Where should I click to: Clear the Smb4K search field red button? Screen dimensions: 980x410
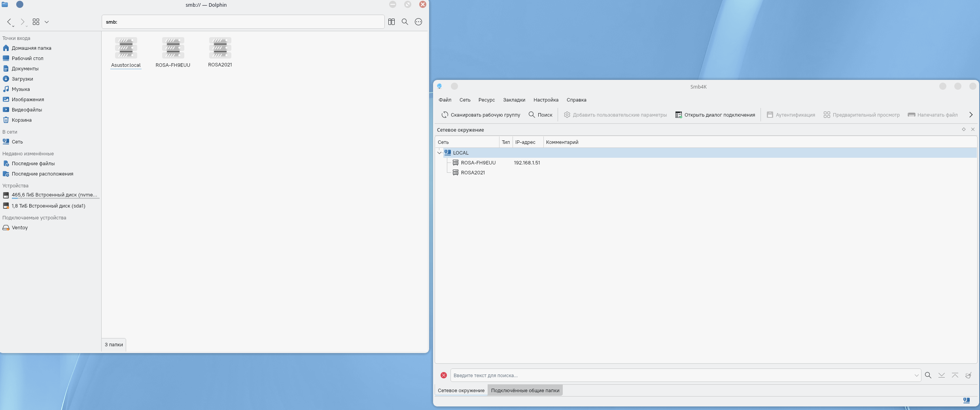(x=444, y=375)
